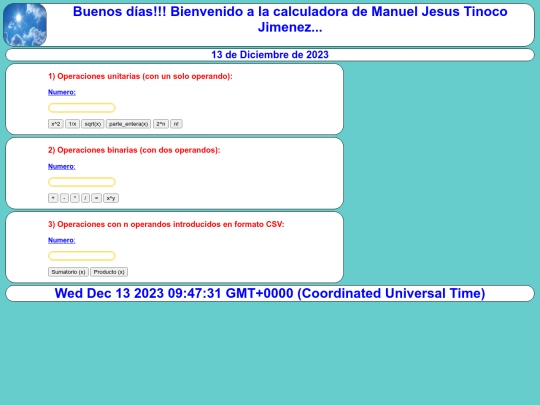Click the x^2 square button
Screen dimensions: 540x405
(56, 124)
